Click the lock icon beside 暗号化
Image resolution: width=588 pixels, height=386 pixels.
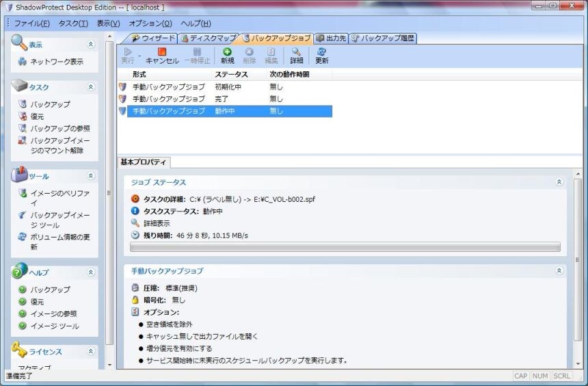point(135,300)
